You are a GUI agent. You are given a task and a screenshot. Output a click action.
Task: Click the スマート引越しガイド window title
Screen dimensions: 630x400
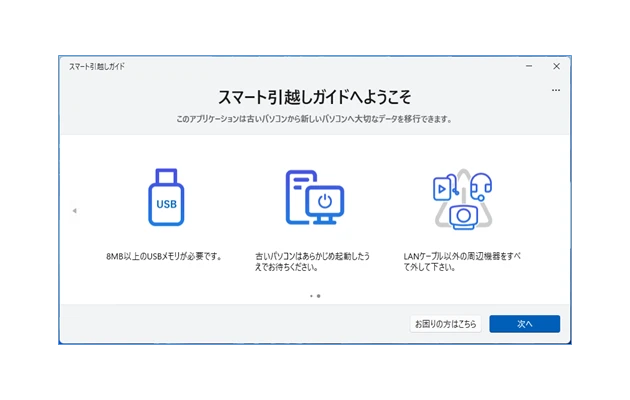pyautogui.click(x=97, y=67)
